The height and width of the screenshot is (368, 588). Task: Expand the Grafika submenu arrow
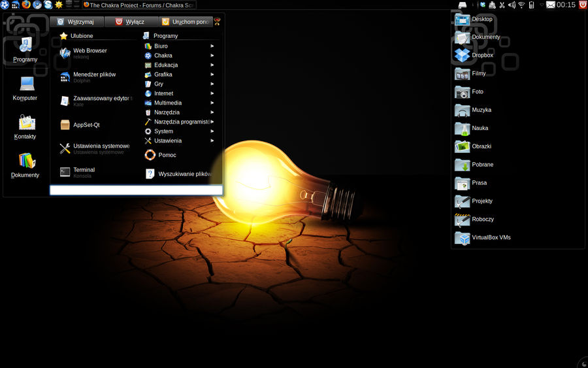212,75
